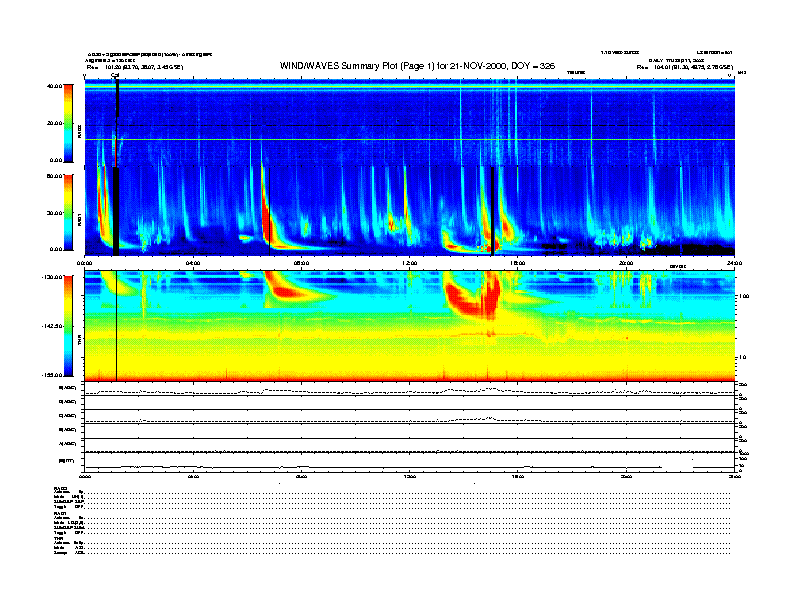Select the -142.50 label on TNR scale
The height and width of the screenshot is (612, 792).
52,326
